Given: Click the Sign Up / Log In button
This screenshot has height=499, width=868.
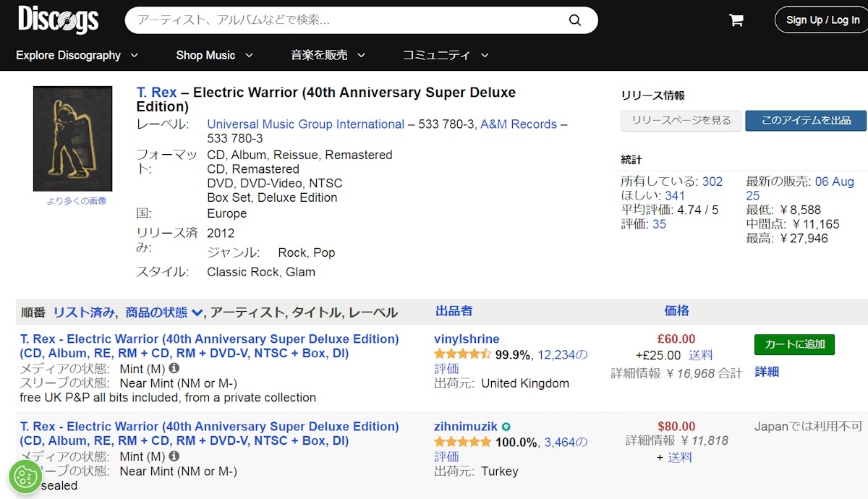Looking at the screenshot, I should click(822, 20).
